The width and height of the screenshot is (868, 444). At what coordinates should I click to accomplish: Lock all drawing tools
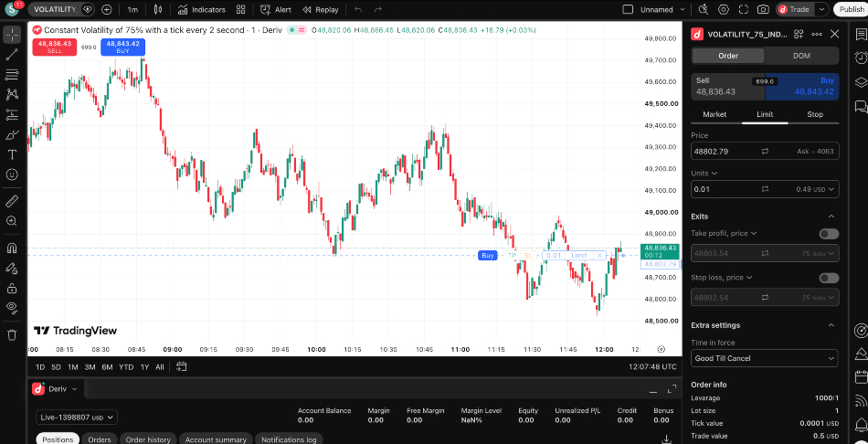click(12, 288)
